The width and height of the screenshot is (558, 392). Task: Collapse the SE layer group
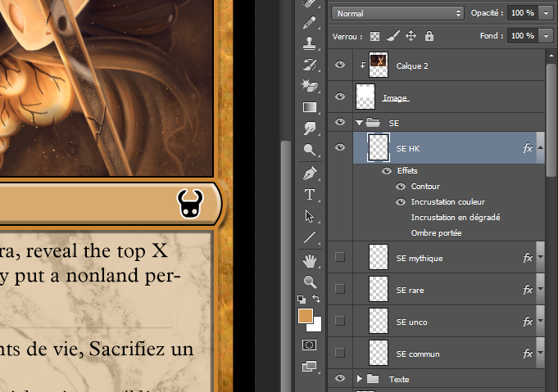coord(359,123)
